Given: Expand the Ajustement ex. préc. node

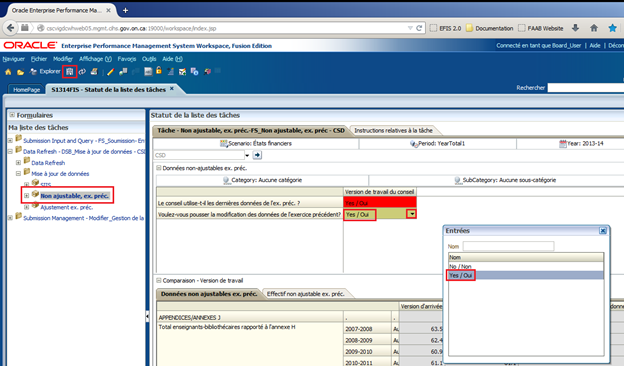Looking at the screenshot, I should tap(26, 207).
